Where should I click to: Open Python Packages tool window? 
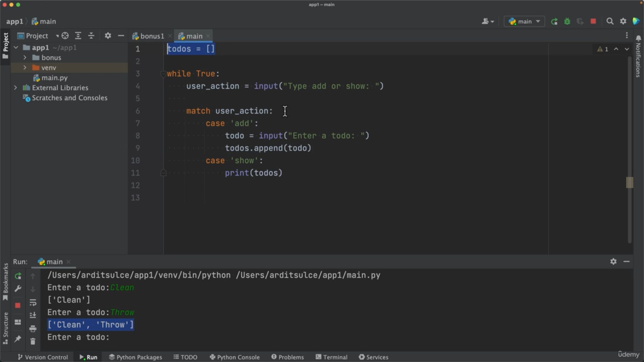pos(136,357)
